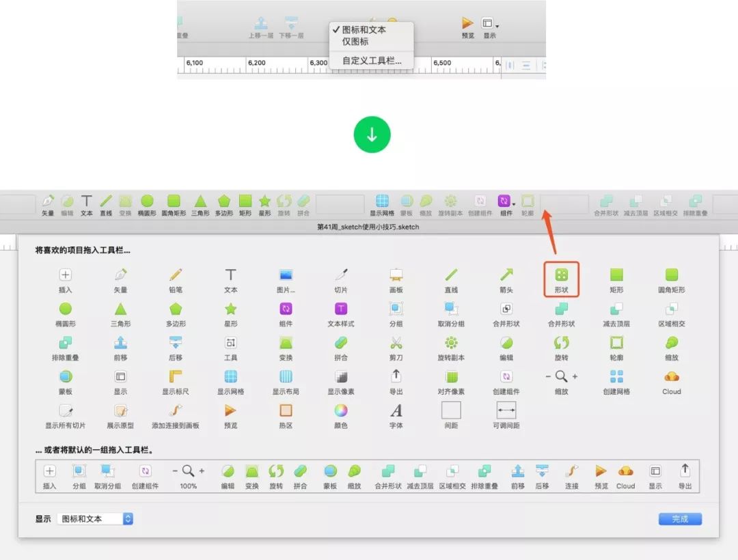
Task: Click the 矢量 pen tool in toolbar
Action: coord(48,206)
